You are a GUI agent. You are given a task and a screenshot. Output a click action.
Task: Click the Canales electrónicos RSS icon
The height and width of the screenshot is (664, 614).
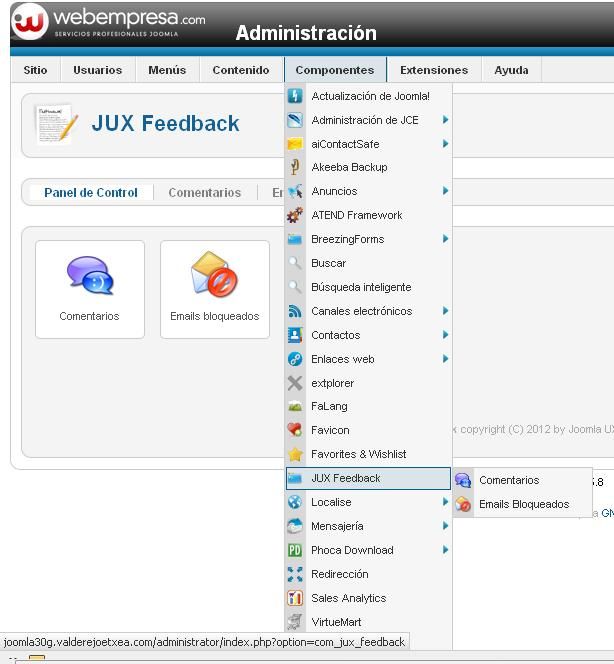click(x=295, y=311)
